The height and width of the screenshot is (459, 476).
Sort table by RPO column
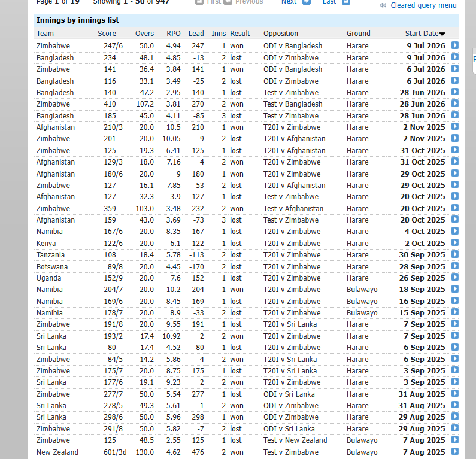coord(174,34)
